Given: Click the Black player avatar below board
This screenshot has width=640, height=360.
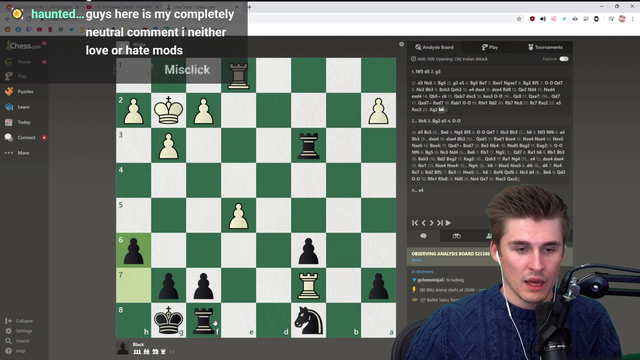Looking at the screenshot, I should (123, 348).
